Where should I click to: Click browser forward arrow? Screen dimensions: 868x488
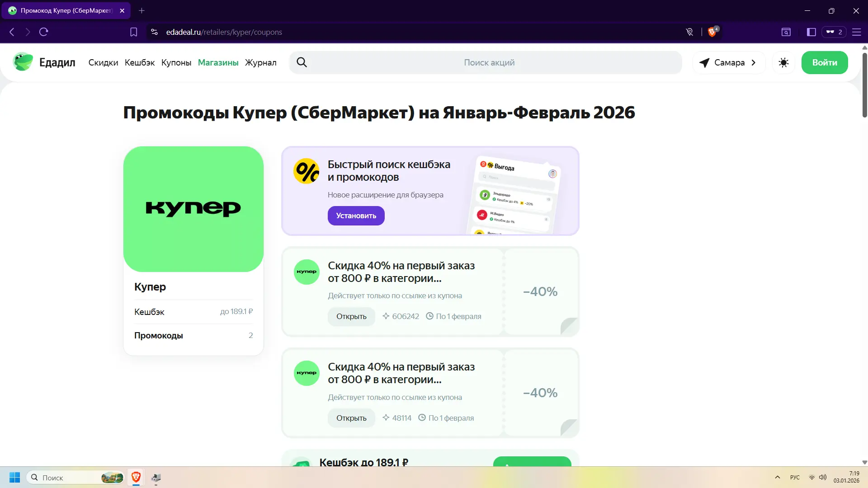pos(28,32)
